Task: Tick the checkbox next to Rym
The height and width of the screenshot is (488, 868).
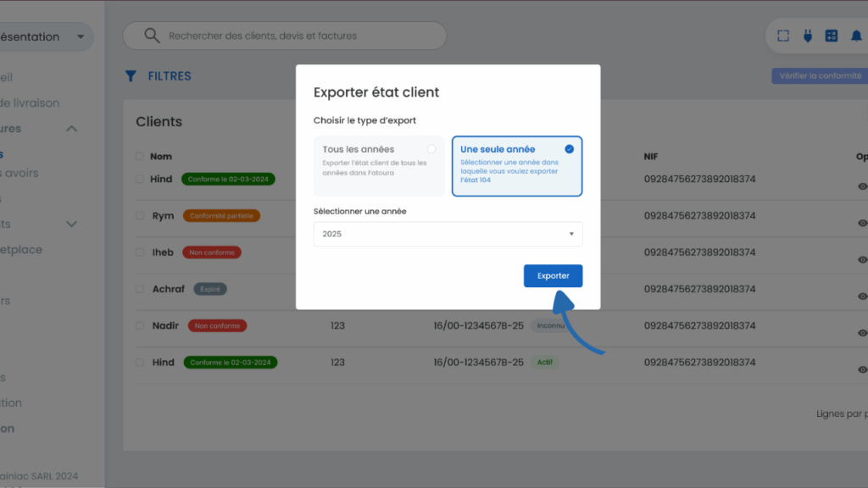Action: pyautogui.click(x=140, y=216)
